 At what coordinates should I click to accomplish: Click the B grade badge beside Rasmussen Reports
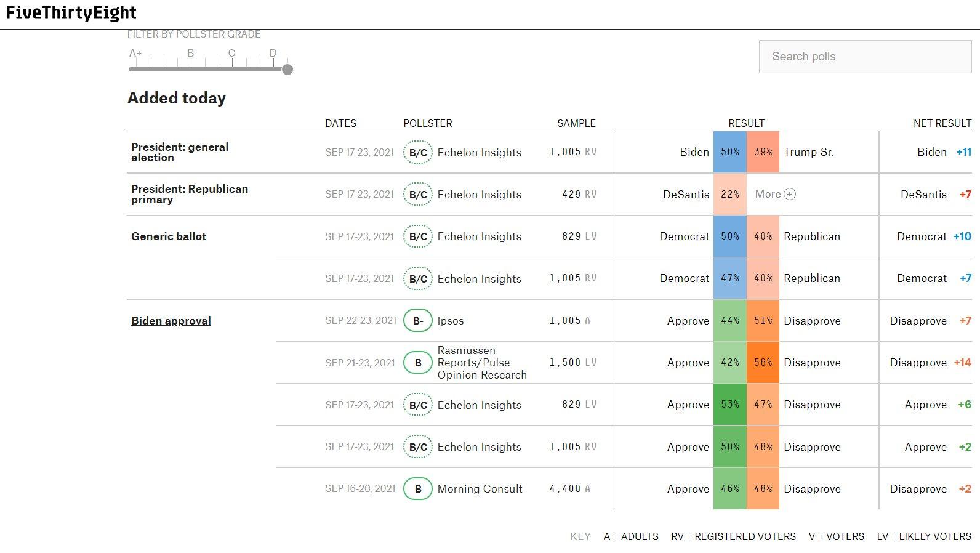[x=417, y=363]
